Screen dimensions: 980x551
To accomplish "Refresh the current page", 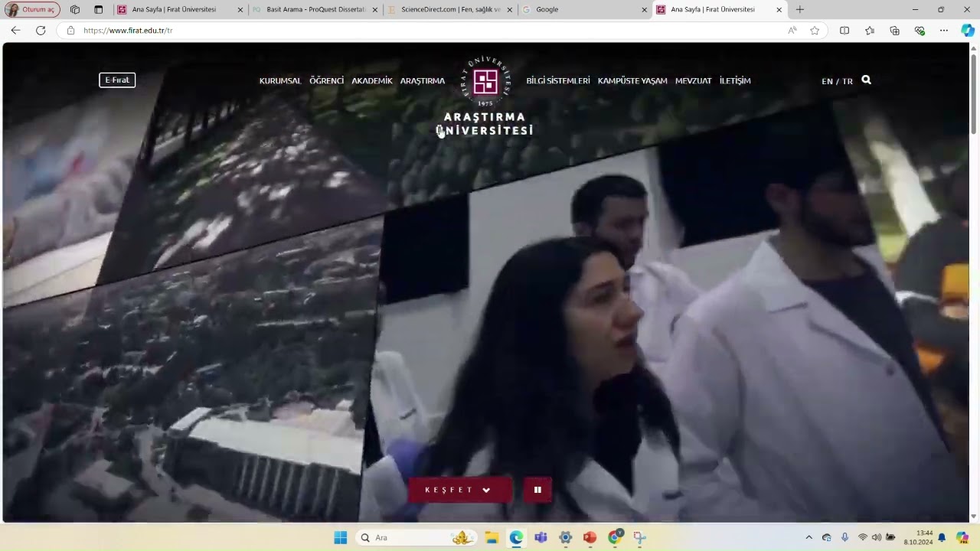I will (x=41, y=31).
